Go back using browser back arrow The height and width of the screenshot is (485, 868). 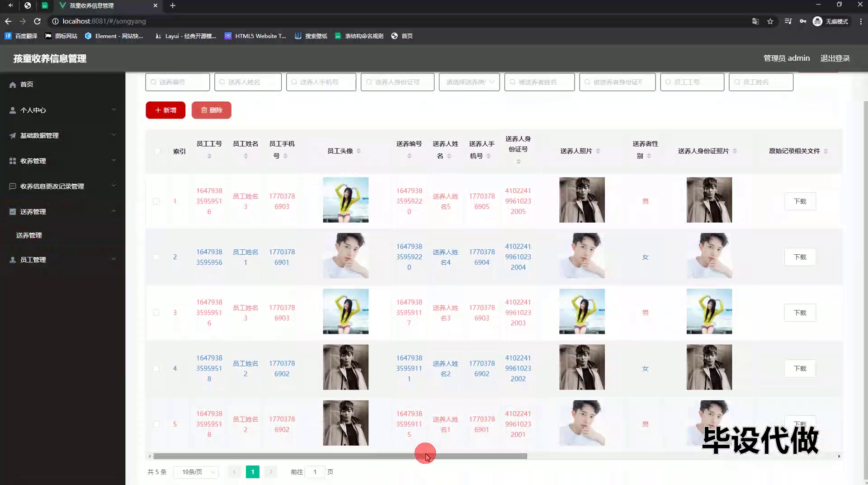coord(8,21)
